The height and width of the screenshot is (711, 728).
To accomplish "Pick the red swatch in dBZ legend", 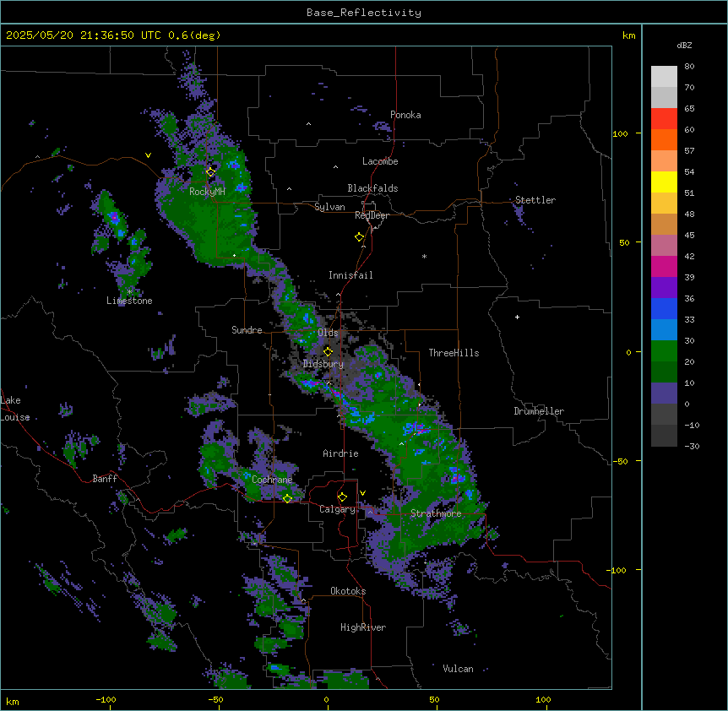I will tap(664, 118).
